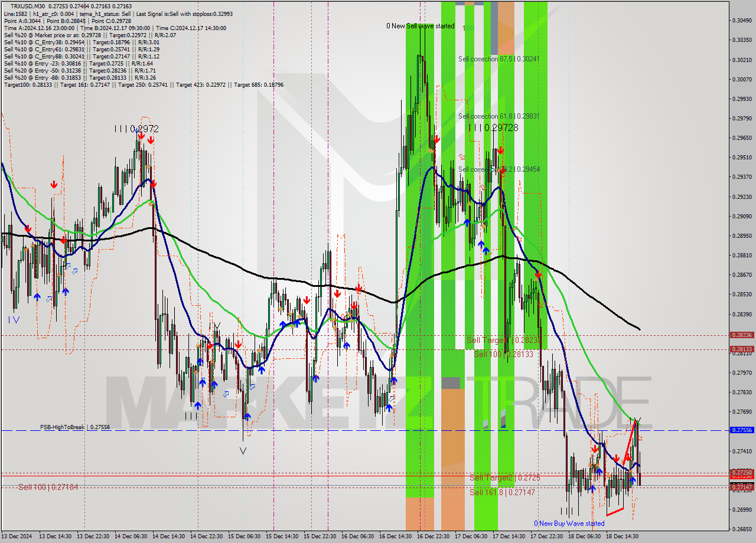The image size is (756, 543).
Task: Click the 'FSB-HighToBreak | 0.27556' label
Action: (x=75, y=427)
